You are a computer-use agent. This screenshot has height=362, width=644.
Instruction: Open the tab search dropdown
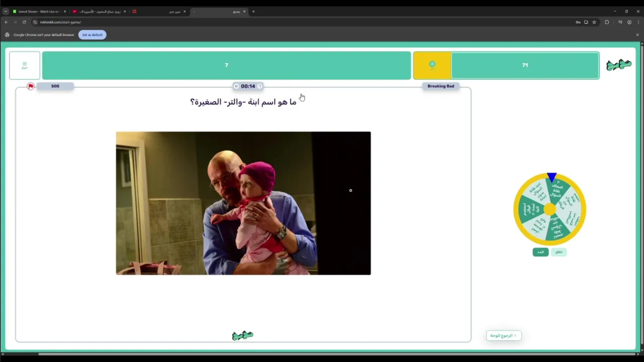click(5, 11)
